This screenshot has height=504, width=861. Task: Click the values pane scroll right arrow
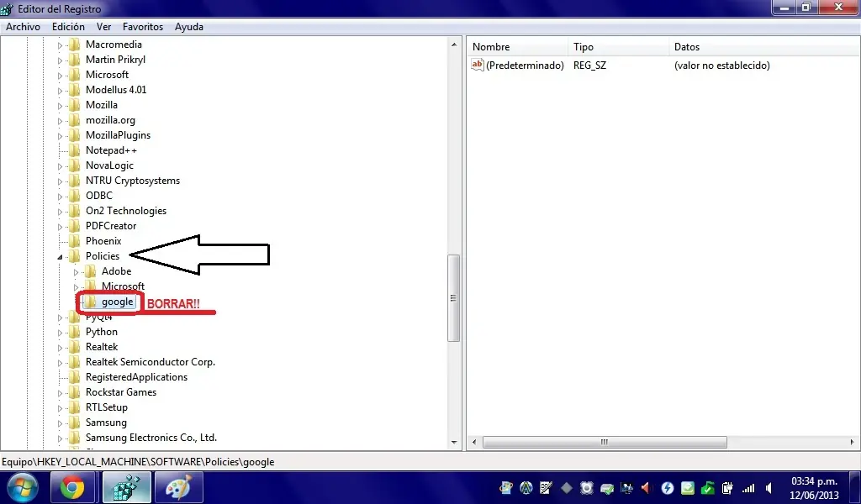(x=853, y=442)
